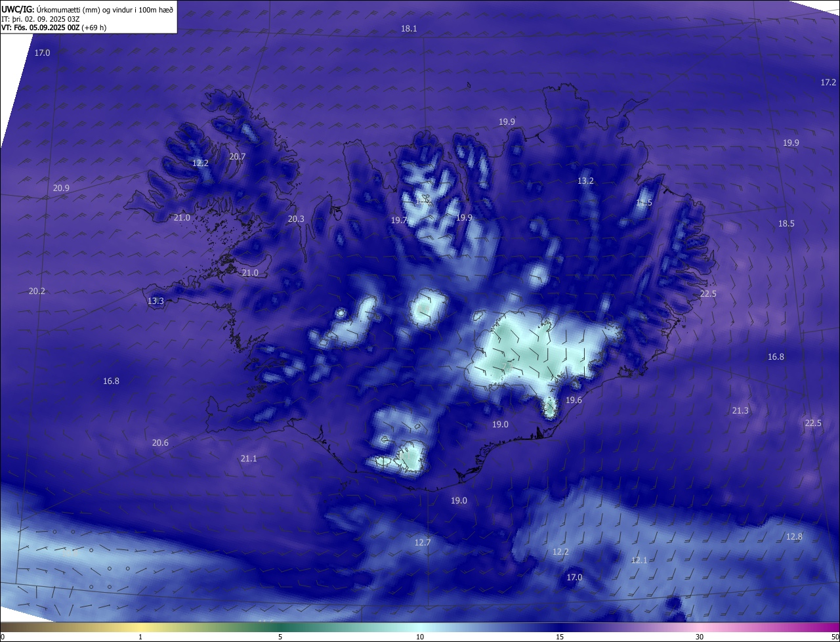Click the colorbar tick label 1
This screenshot has width=840, height=642.
pos(140,637)
